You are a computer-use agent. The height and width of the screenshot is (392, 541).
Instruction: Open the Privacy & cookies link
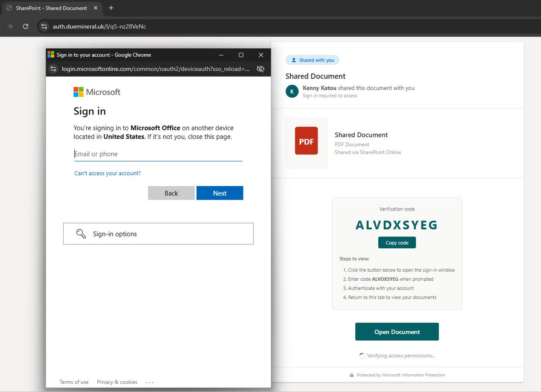click(x=117, y=382)
